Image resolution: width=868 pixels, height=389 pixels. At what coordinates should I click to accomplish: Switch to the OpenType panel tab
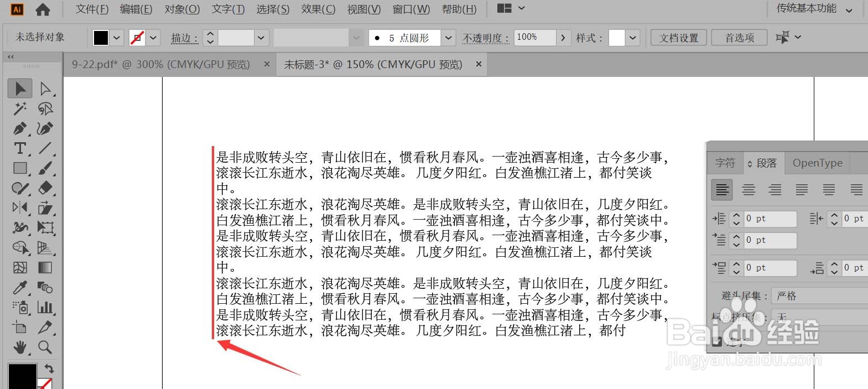(817, 163)
